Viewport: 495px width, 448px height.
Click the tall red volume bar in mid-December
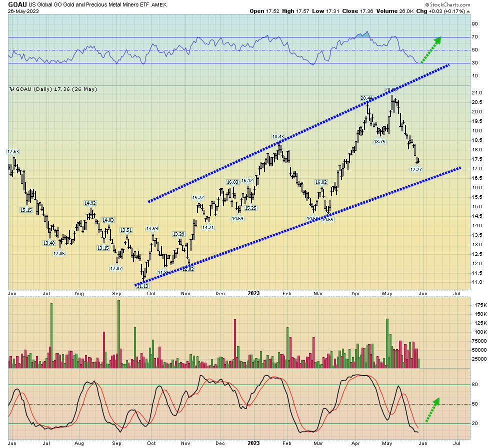[x=235, y=344]
